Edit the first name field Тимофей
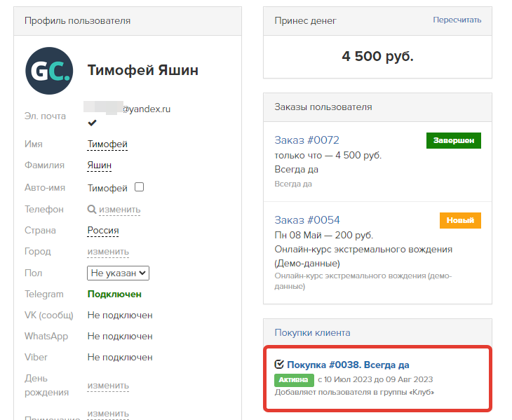512x420 pixels. coord(107,144)
